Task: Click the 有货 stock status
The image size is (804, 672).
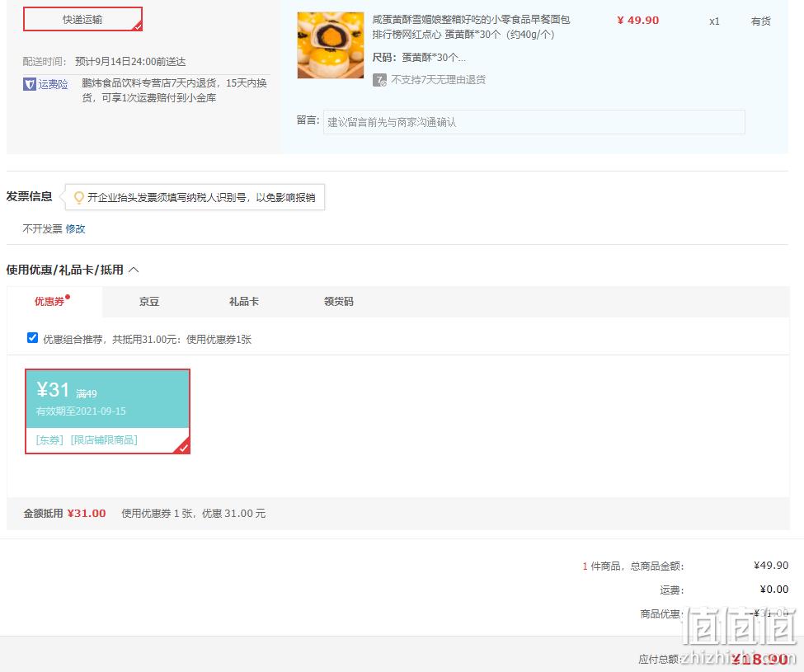Action: 760,21
